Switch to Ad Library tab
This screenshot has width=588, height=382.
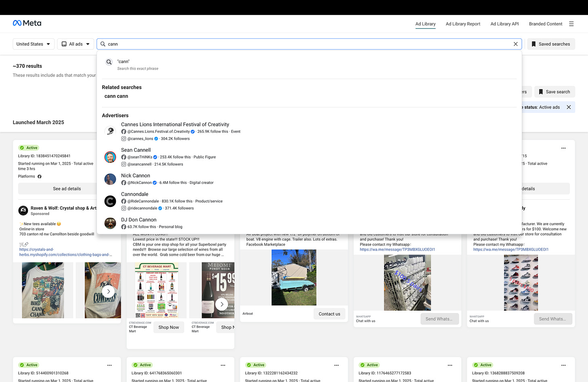[425, 24]
